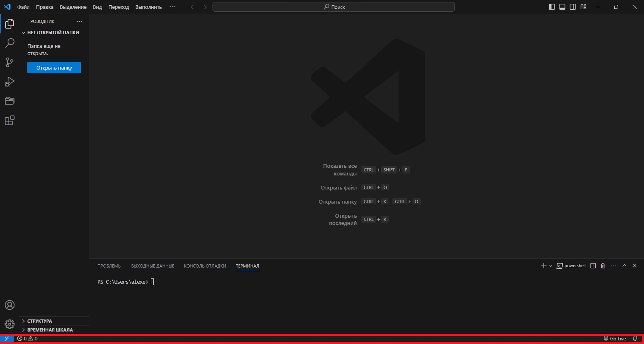Open the Правка menu
Image resolution: width=644 pixels, height=344 pixels.
pyautogui.click(x=45, y=7)
